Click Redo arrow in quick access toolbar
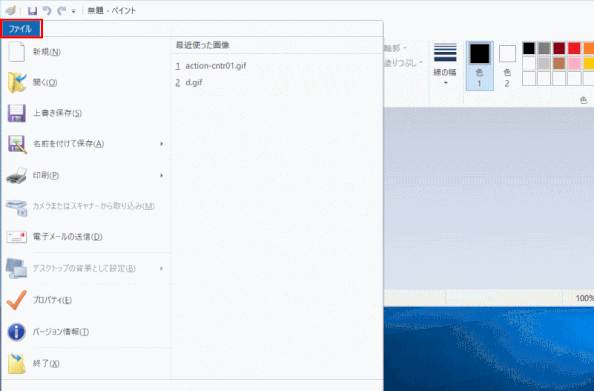594x391 pixels. pos(61,11)
